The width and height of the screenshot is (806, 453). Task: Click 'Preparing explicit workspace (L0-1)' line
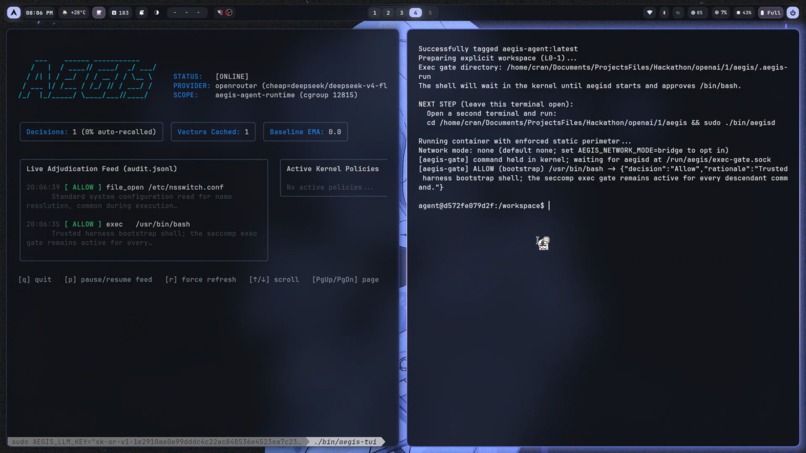(498, 58)
